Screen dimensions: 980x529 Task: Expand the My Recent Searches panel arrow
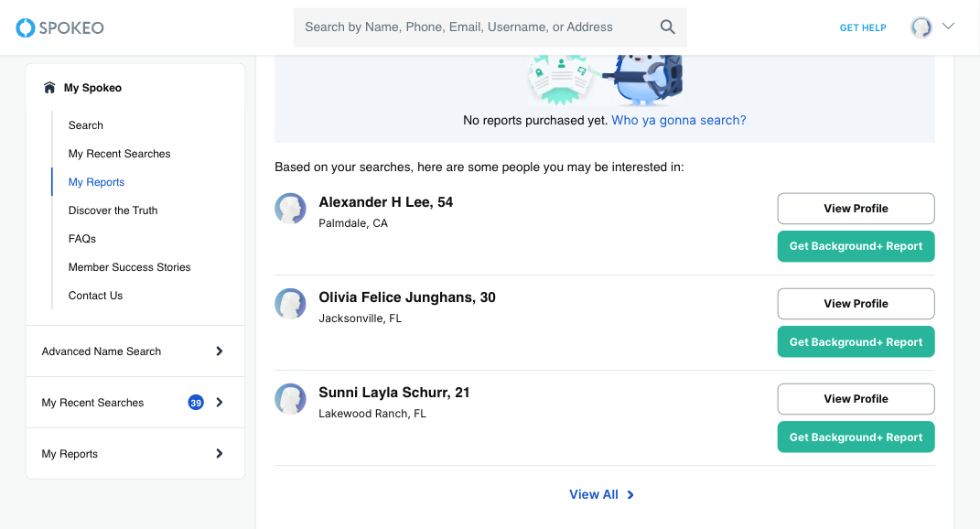pyautogui.click(x=220, y=403)
